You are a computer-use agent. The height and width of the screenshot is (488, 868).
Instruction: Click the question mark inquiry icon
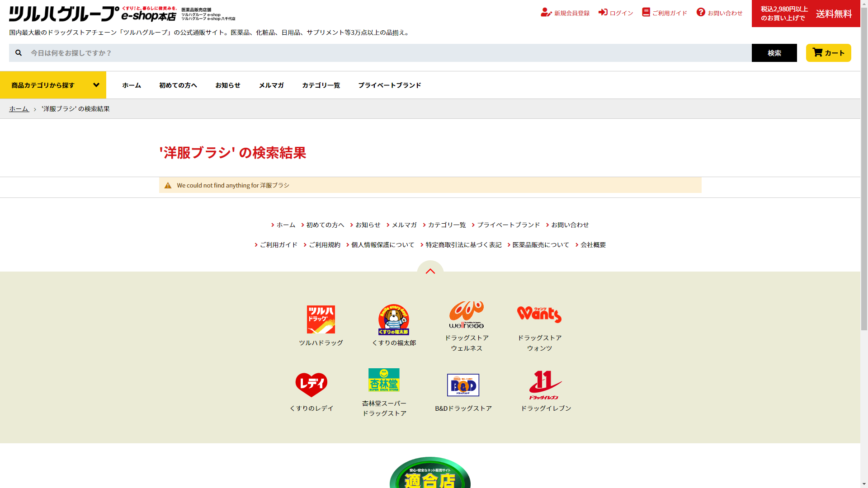701,12
